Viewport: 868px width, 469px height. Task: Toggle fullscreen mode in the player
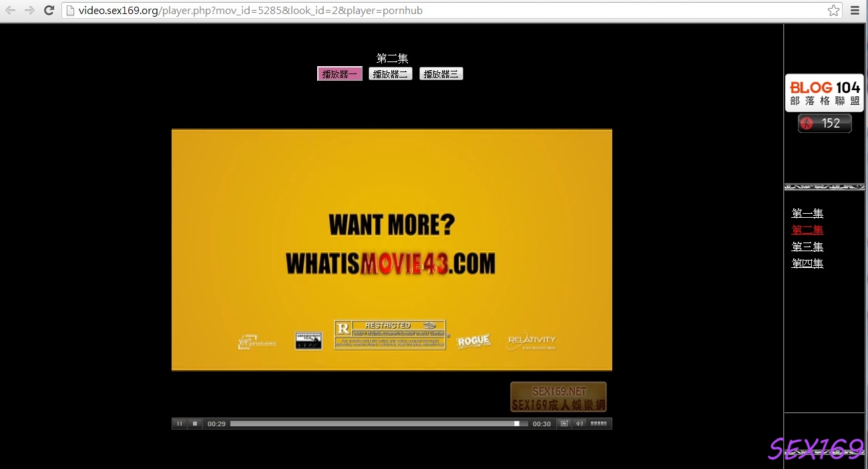(x=564, y=424)
